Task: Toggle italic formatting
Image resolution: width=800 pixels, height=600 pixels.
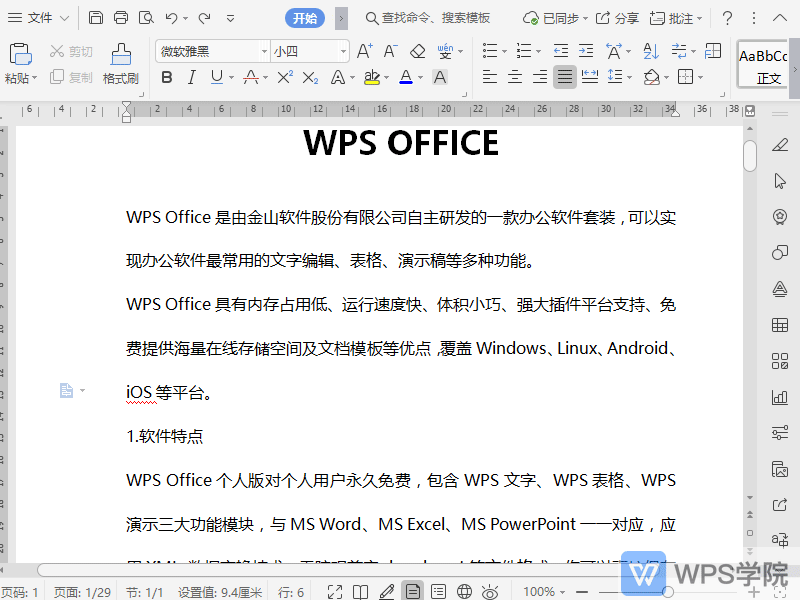Action: pos(192,77)
